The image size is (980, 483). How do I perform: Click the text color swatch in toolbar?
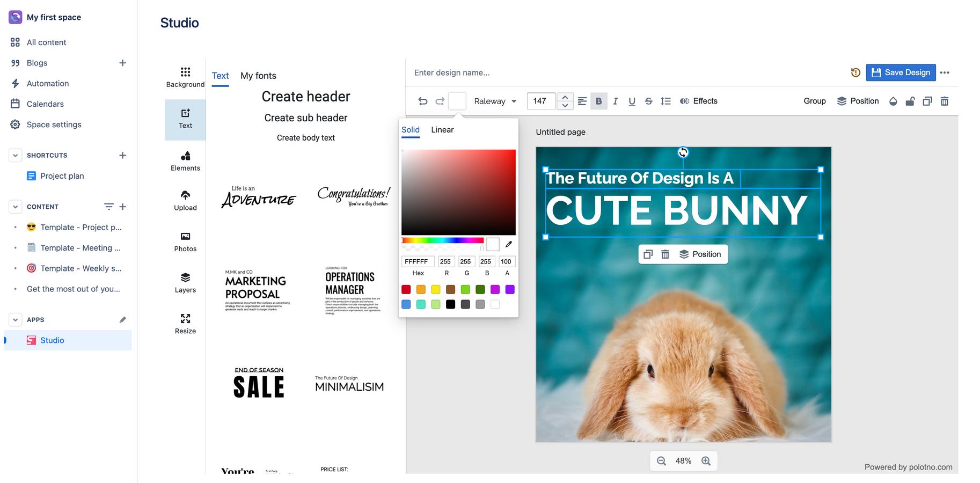[x=457, y=101]
